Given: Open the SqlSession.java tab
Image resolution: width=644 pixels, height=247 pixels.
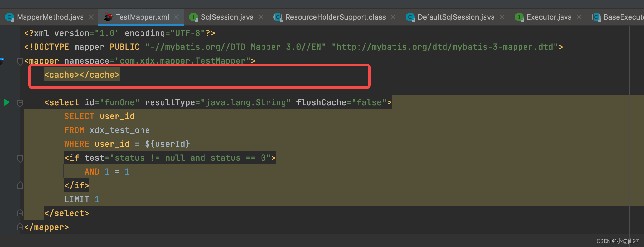Looking at the screenshot, I should point(227,17).
